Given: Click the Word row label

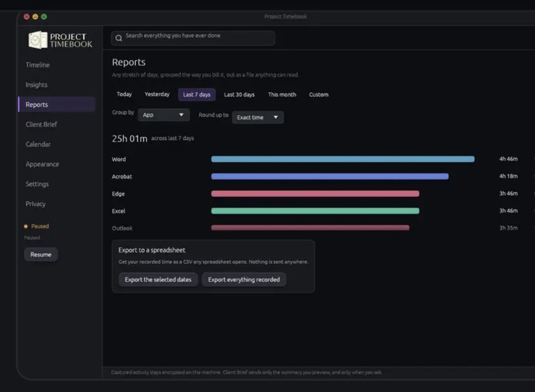Looking at the screenshot, I should tap(119, 159).
